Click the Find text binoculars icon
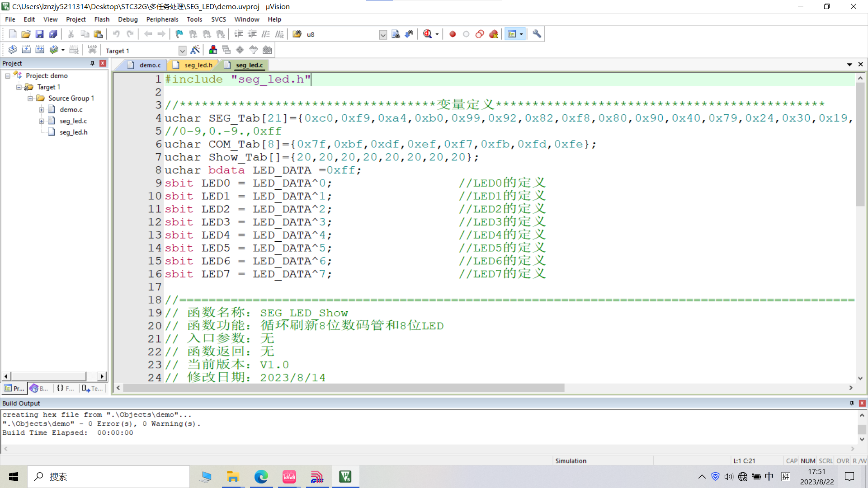The height and width of the screenshot is (488, 868). pyautogui.click(x=396, y=34)
